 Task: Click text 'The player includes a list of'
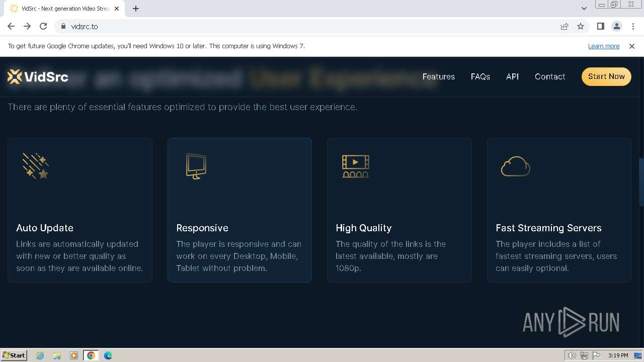[x=548, y=244]
